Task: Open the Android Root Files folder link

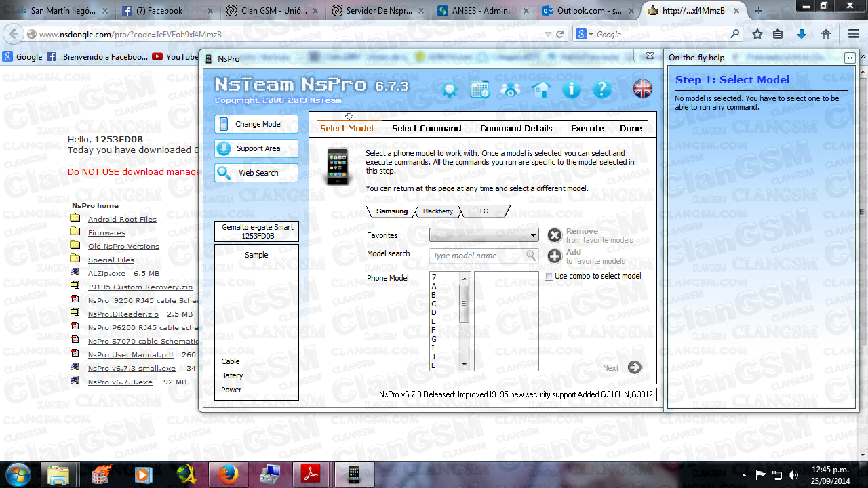Action: click(x=122, y=219)
